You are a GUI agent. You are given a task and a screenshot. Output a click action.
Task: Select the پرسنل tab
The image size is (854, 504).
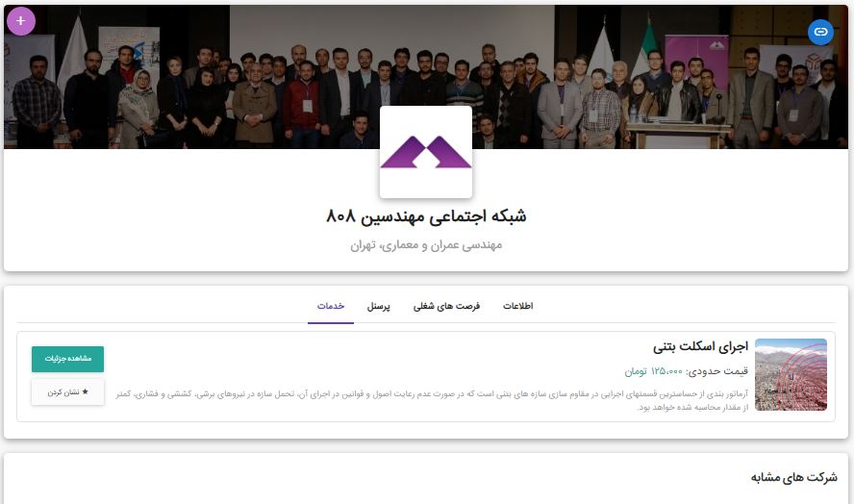coord(378,306)
